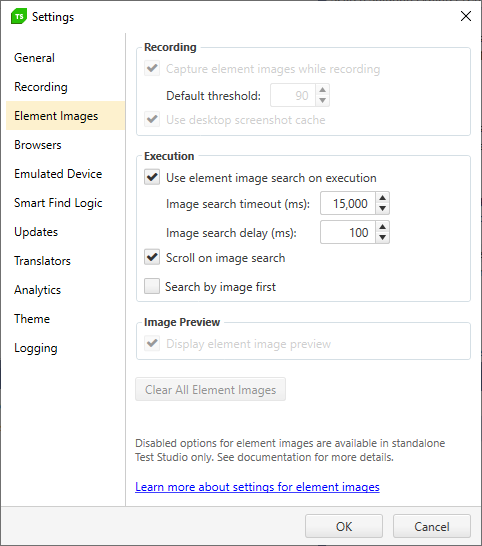The image size is (482, 546).
Task: Open Learn more about settings for element images
Action: (x=257, y=486)
